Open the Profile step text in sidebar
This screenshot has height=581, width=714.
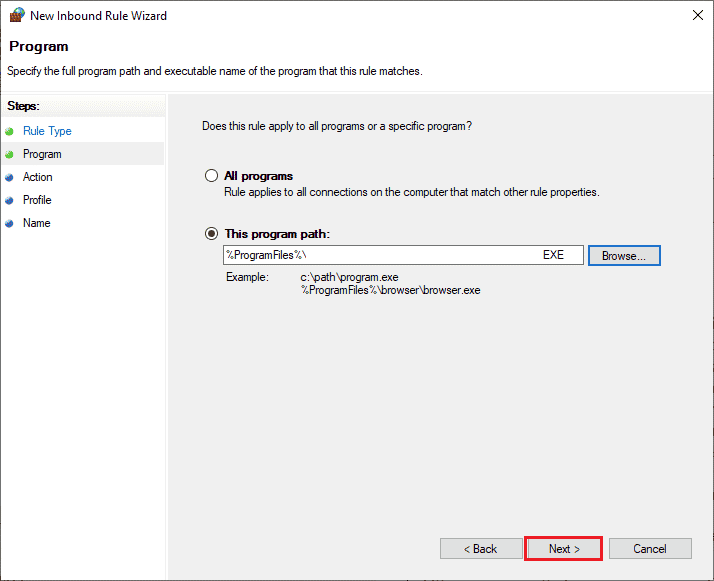click(x=37, y=200)
